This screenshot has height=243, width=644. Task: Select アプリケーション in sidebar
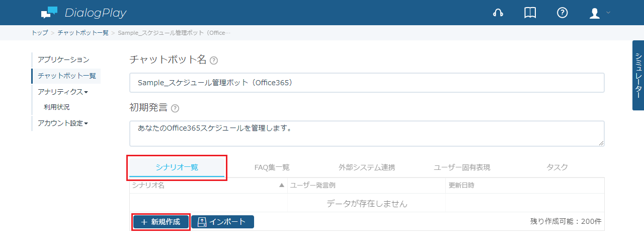[63, 60]
